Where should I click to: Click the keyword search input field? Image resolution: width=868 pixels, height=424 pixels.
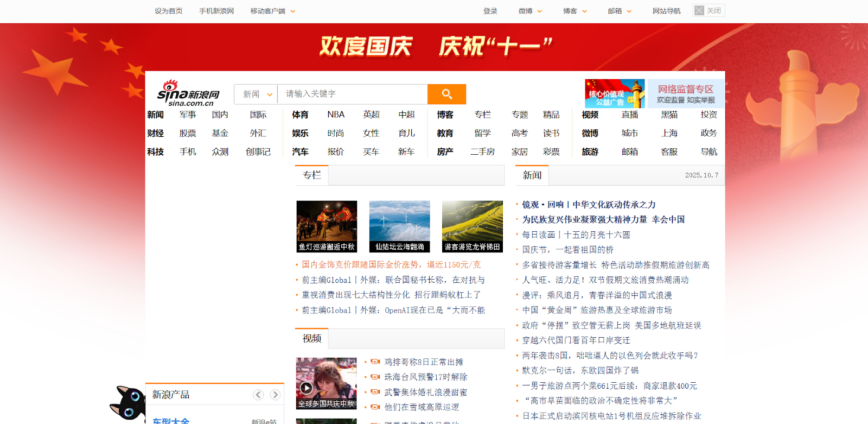coord(353,94)
